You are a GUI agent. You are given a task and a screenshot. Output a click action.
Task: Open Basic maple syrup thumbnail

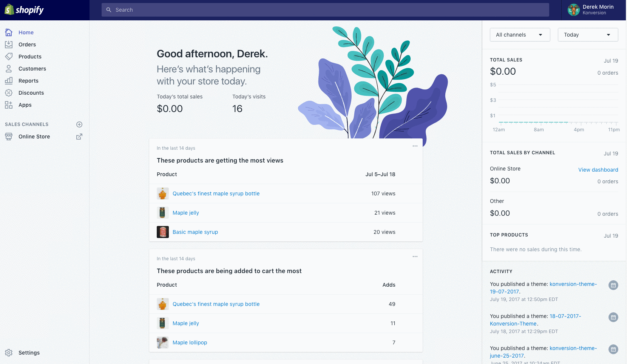(163, 232)
